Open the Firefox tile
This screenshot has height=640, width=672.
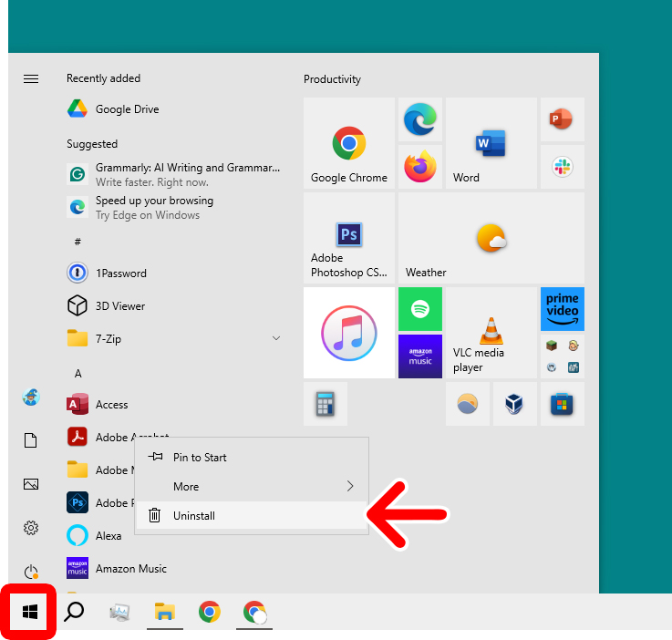tap(420, 167)
